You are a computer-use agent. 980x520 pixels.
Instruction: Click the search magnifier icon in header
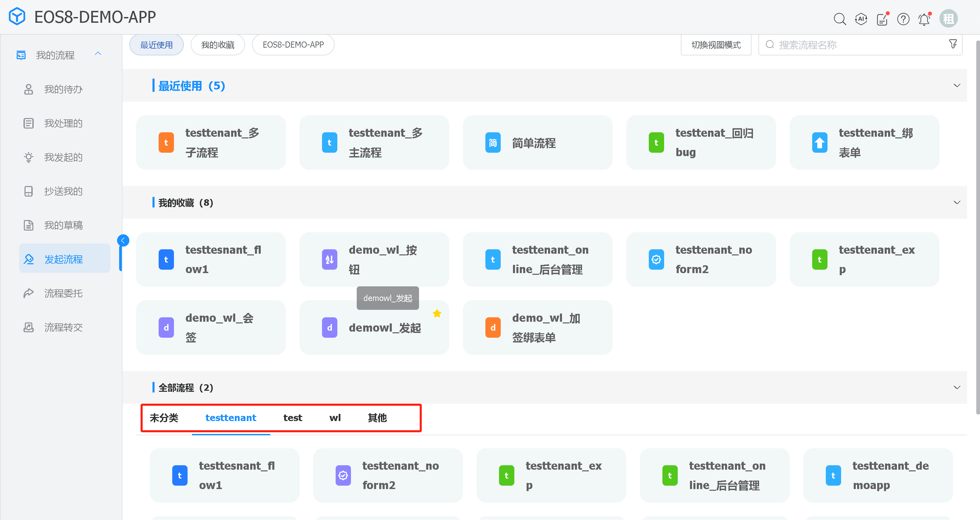840,19
